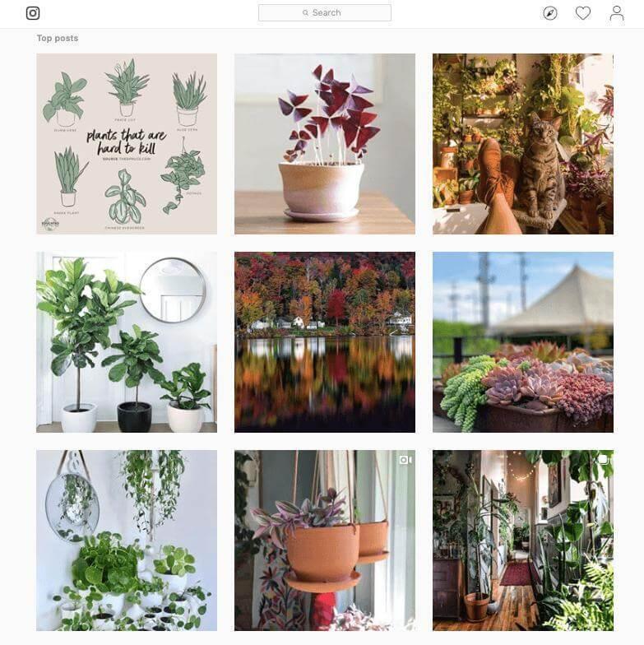The image size is (644, 645).
Task: Click the multi-photo badge on hallway jungle post
Action: point(604,459)
